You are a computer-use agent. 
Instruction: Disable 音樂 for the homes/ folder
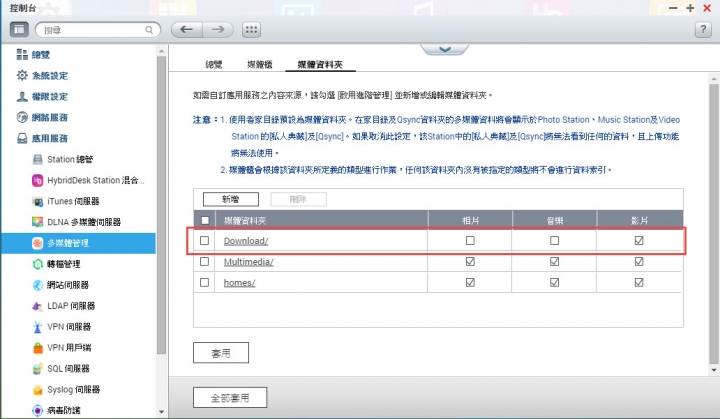554,282
